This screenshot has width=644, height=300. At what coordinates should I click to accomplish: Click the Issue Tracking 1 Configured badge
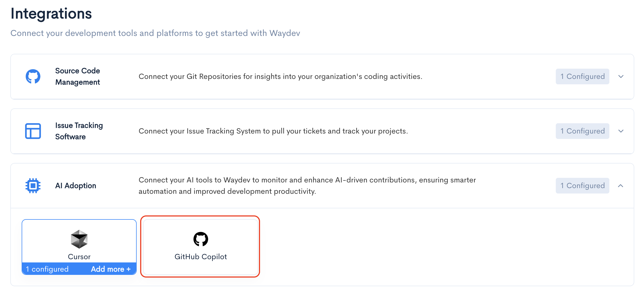point(582,131)
